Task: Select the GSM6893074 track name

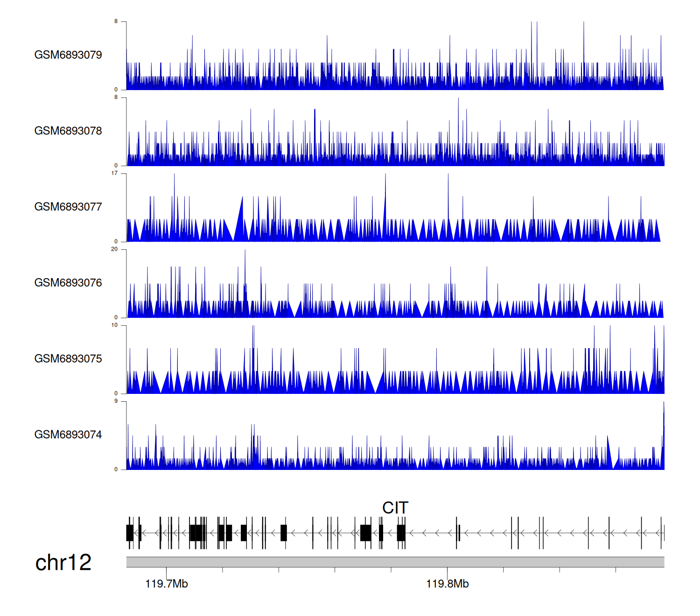Action: [x=68, y=435]
